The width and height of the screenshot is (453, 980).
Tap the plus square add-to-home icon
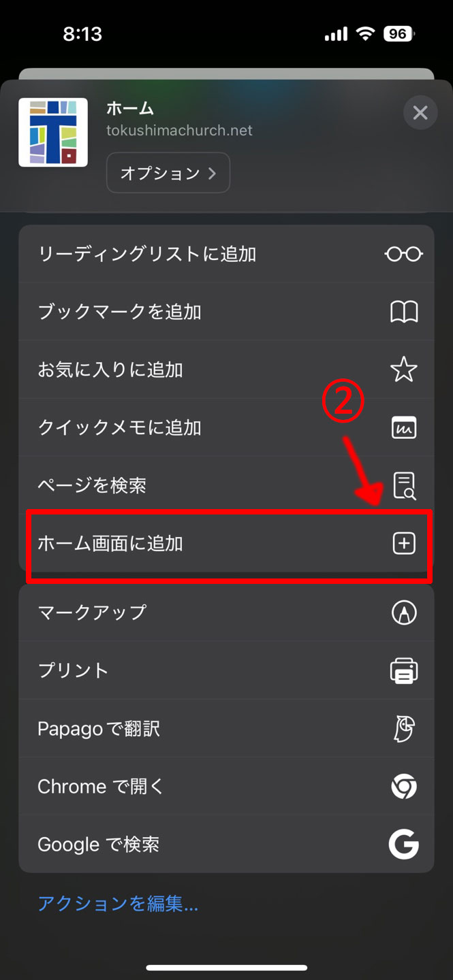pos(403,543)
